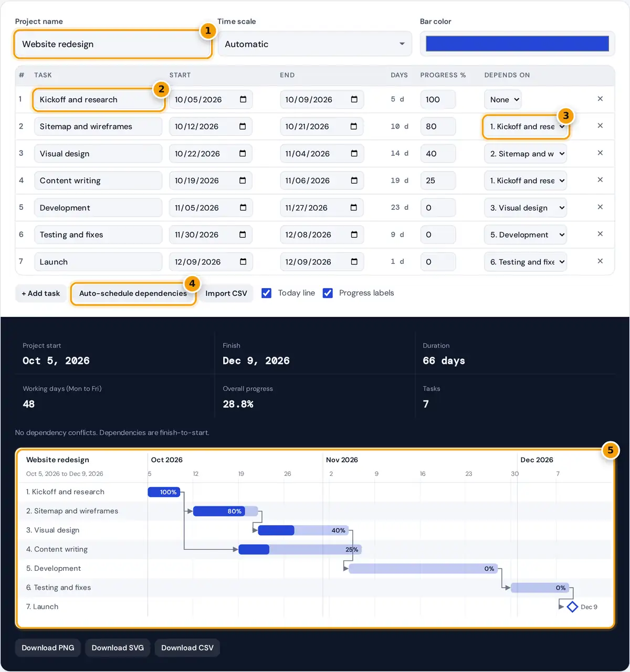Click Import CSV button

tap(226, 293)
